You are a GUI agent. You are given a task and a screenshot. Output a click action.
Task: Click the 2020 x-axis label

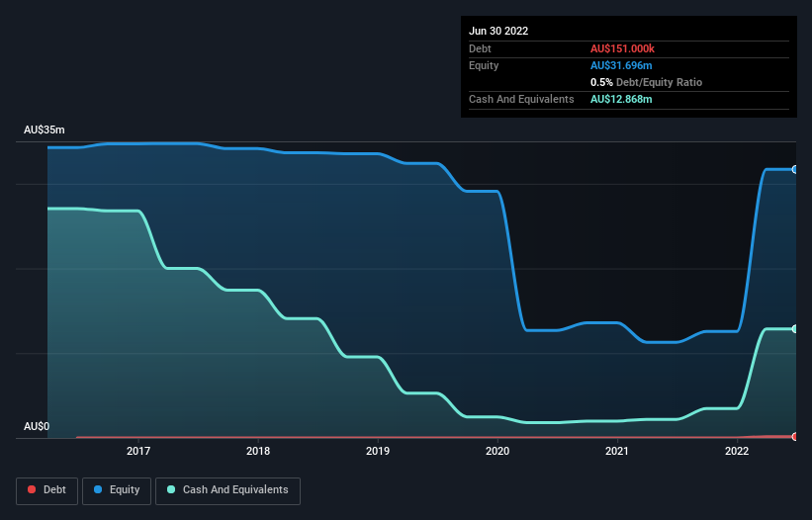(x=497, y=451)
